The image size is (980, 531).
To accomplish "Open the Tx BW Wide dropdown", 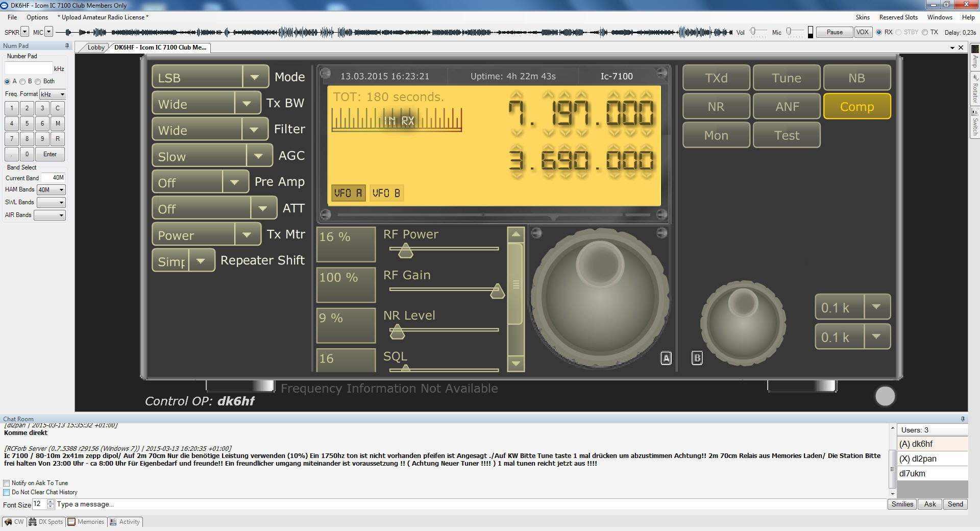I will 247,103.
